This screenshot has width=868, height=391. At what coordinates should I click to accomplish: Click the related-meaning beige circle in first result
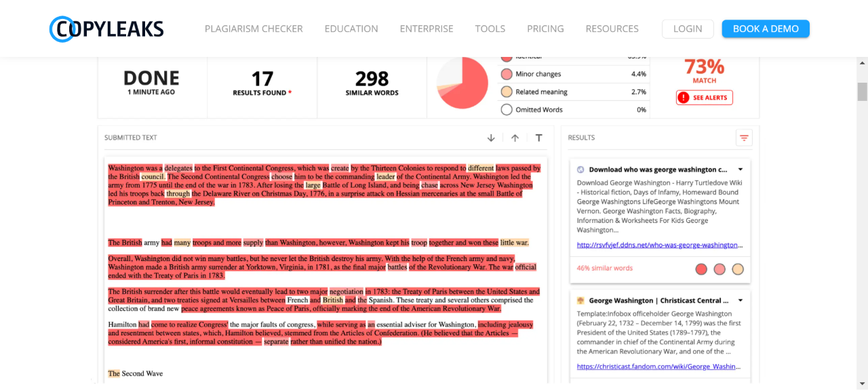tap(738, 269)
